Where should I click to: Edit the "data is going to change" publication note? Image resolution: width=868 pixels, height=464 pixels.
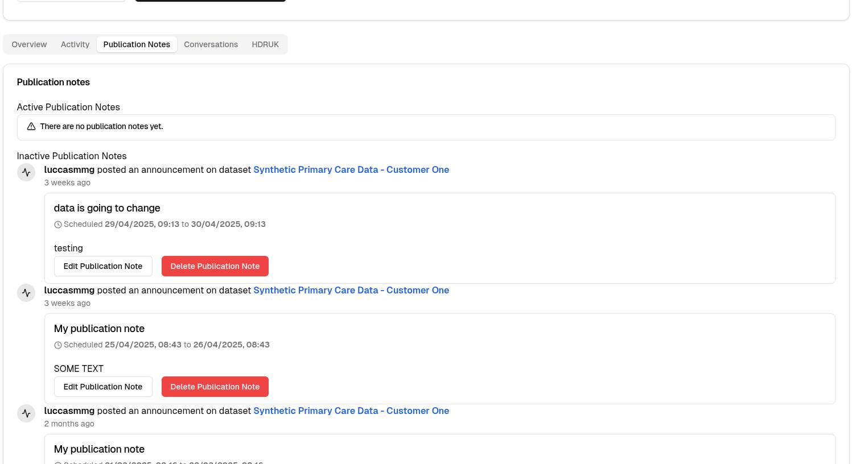coord(103,266)
